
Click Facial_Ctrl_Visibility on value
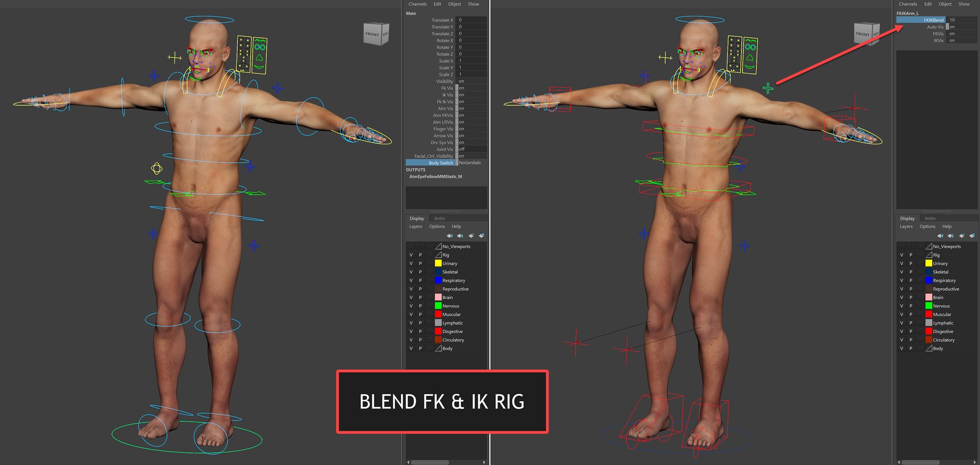point(472,156)
